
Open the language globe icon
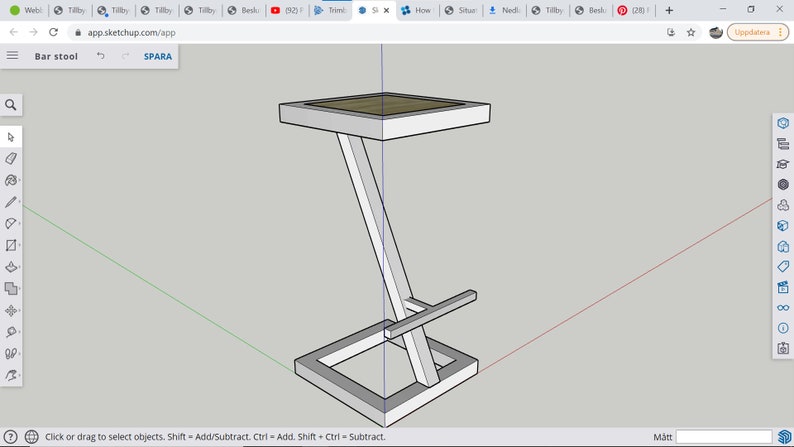pyautogui.click(x=31, y=436)
